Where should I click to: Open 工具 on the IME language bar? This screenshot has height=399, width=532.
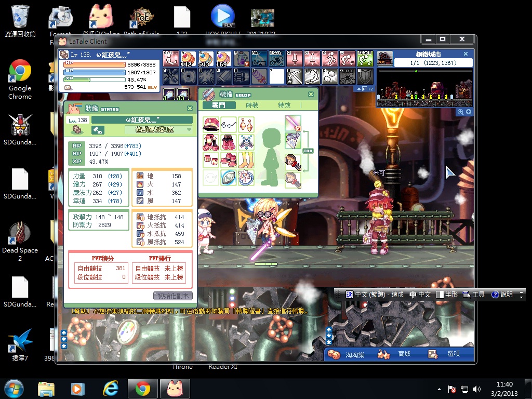(474, 295)
